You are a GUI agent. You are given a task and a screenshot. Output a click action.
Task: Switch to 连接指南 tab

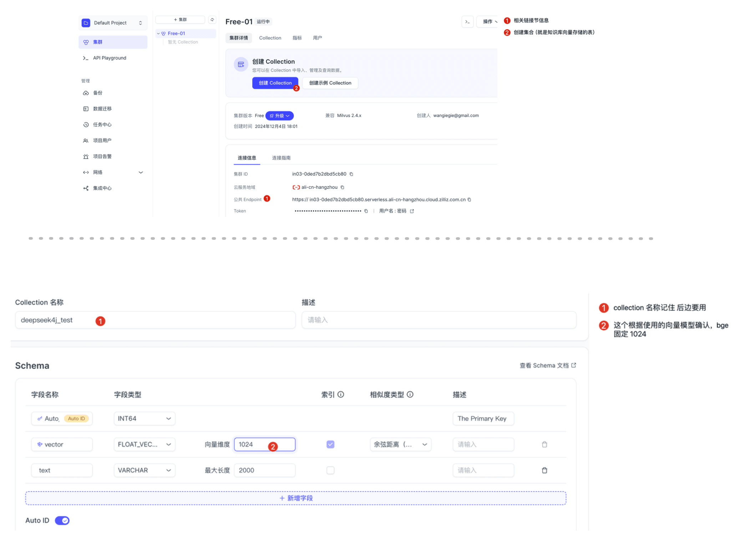[x=281, y=158]
